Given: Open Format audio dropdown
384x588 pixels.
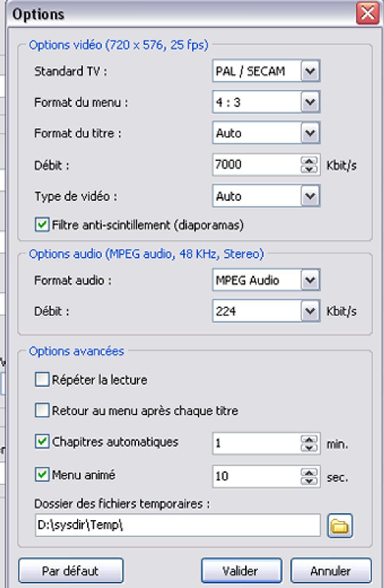Looking at the screenshot, I should 310,280.
